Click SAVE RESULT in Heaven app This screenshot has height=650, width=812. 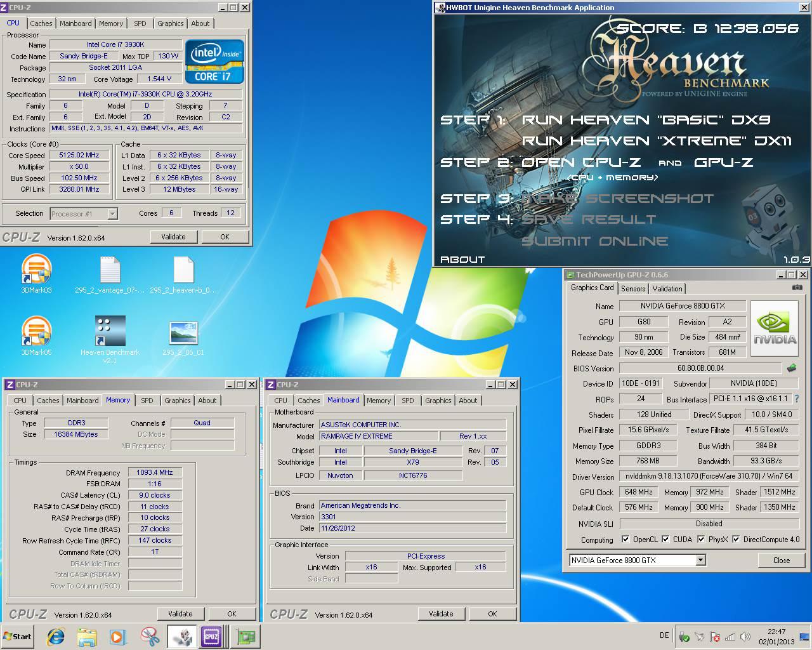pos(588,220)
